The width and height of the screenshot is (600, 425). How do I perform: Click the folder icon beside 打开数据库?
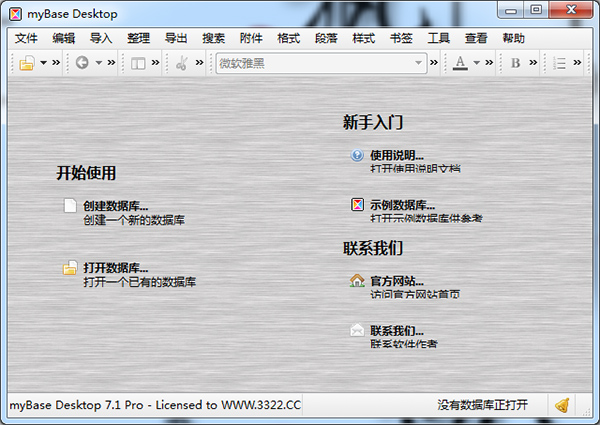tap(70, 268)
